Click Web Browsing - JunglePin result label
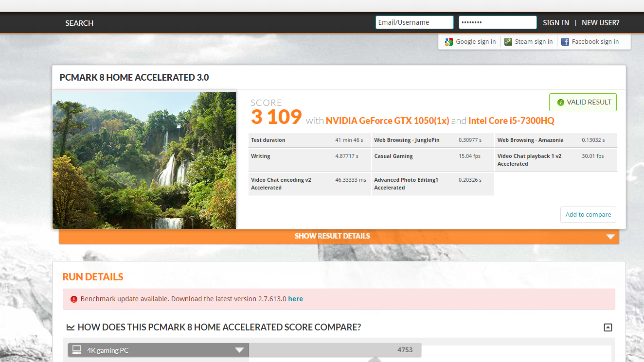The image size is (644, 362). [407, 140]
